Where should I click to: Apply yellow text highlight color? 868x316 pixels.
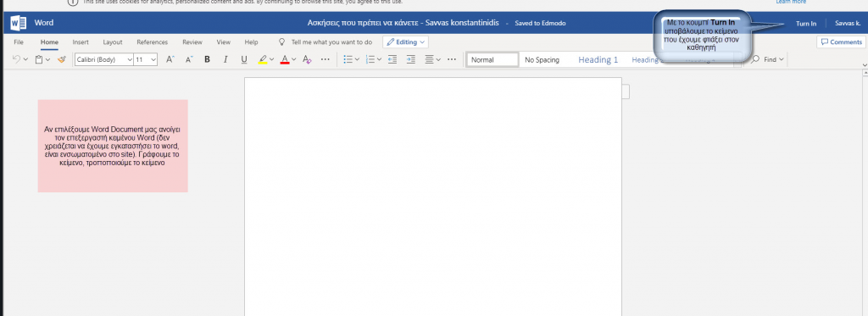tap(263, 59)
